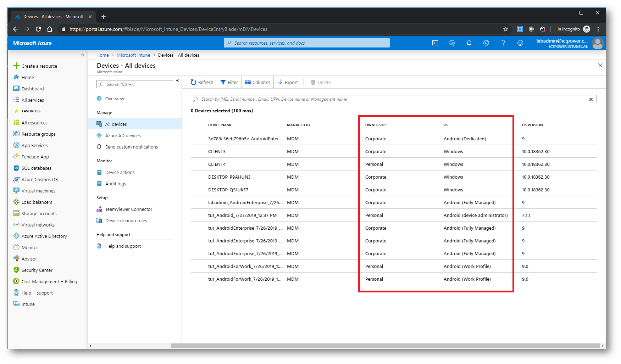The height and width of the screenshot is (364, 621).
Task: Open a new browser tab
Action: 104,17
